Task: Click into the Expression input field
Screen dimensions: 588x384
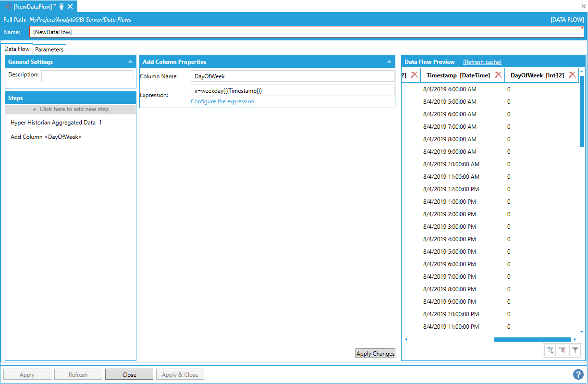Action: click(292, 90)
